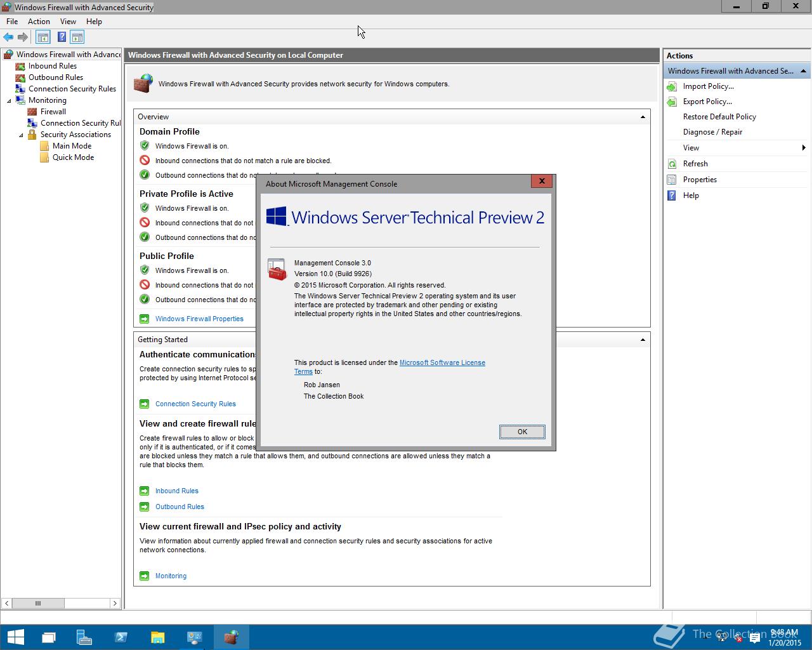Click green arrow icon beside Monitoring link
812x650 pixels.
(144, 576)
